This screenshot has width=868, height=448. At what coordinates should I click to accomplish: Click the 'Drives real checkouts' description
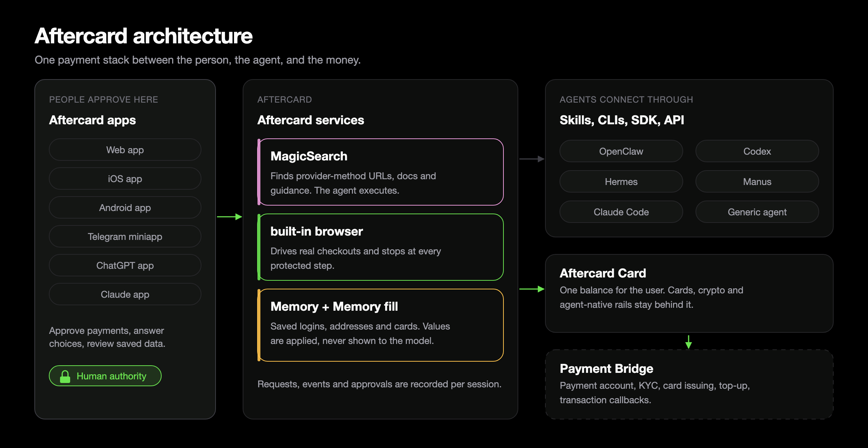click(356, 258)
